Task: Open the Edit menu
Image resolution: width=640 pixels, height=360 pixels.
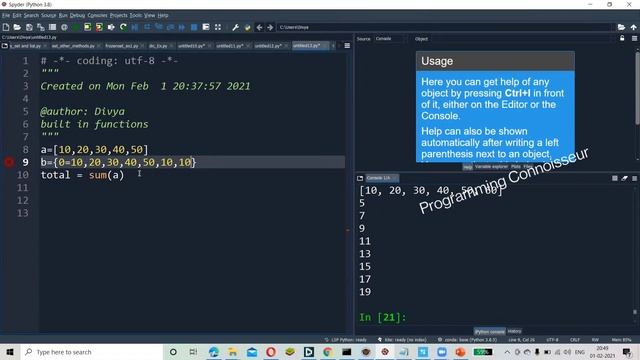Action: pos(17,15)
